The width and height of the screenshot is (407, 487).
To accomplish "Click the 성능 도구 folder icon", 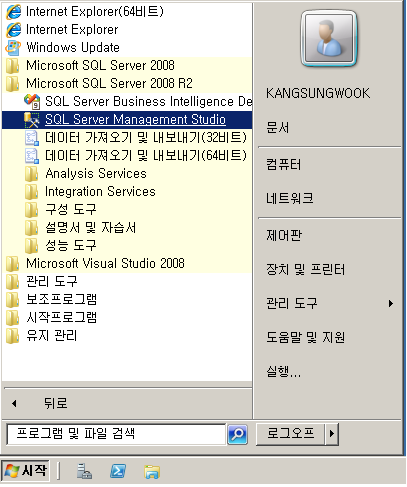I will [x=32, y=246].
